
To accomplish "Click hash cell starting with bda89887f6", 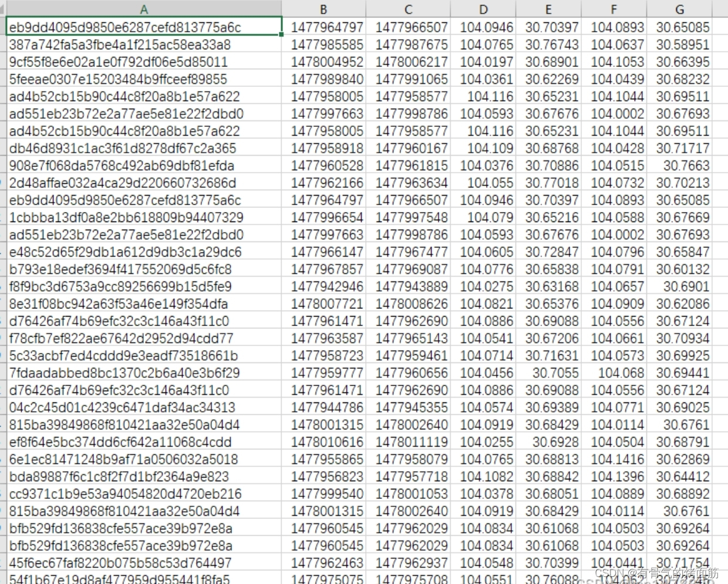I will [x=144, y=476].
